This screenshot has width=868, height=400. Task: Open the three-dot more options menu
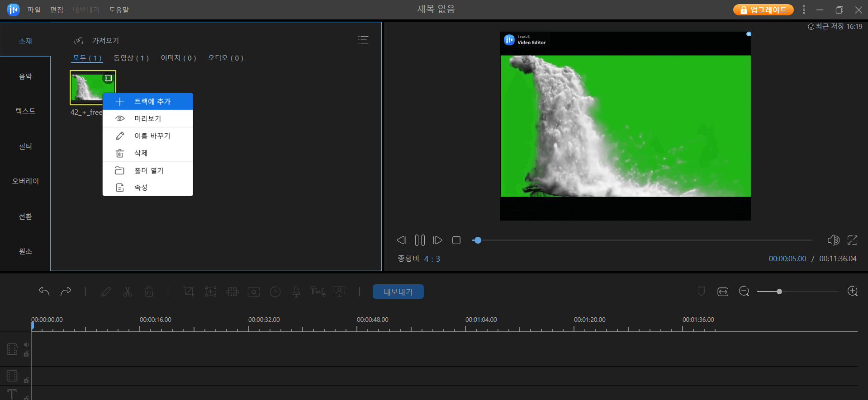coord(804,9)
